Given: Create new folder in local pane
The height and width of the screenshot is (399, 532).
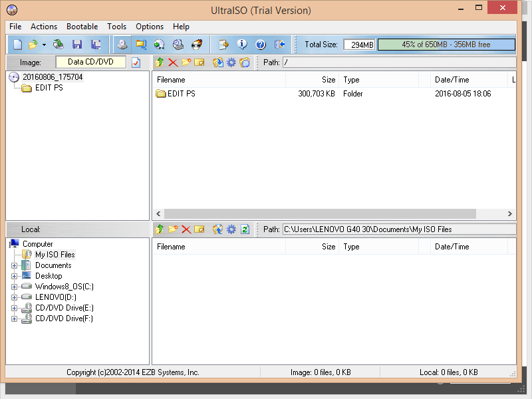Looking at the screenshot, I should [x=173, y=229].
